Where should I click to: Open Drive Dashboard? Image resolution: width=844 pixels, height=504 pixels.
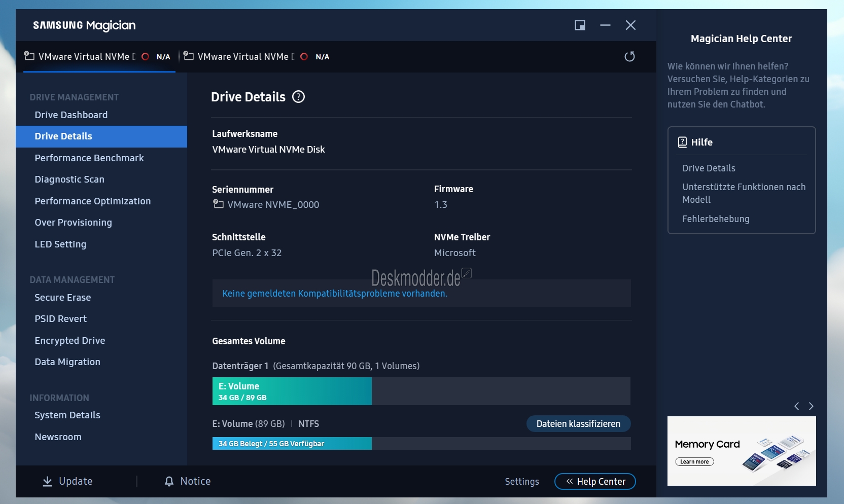(x=71, y=115)
